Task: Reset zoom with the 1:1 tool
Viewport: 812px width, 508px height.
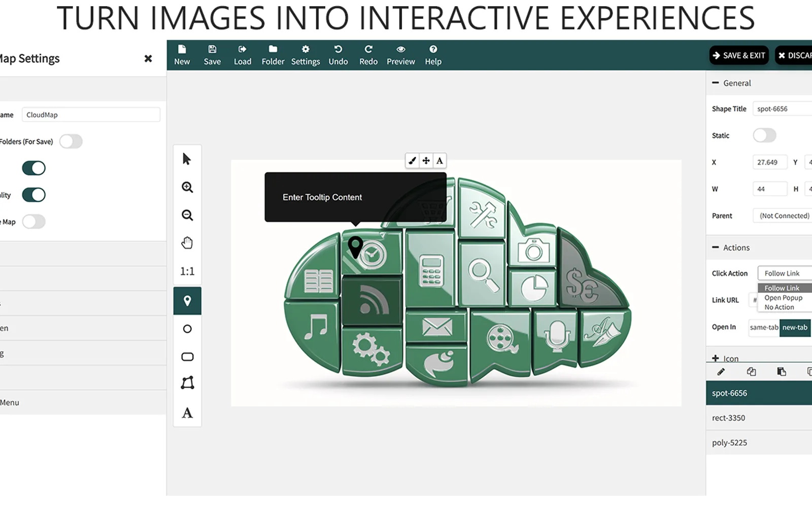Action: [x=187, y=271]
